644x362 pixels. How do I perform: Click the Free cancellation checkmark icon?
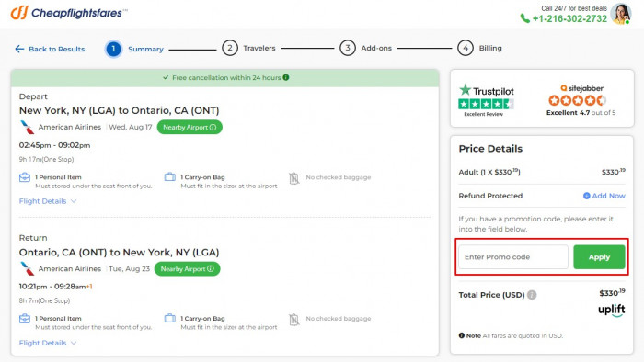tap(166, 77)
